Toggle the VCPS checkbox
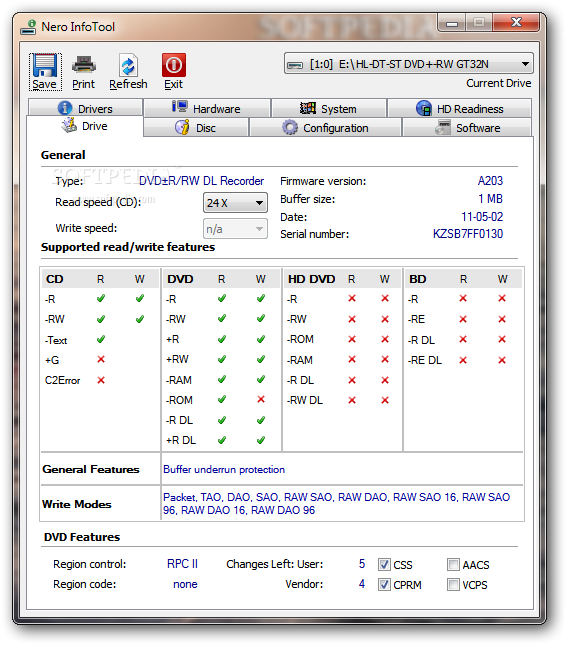 (453, 585)
